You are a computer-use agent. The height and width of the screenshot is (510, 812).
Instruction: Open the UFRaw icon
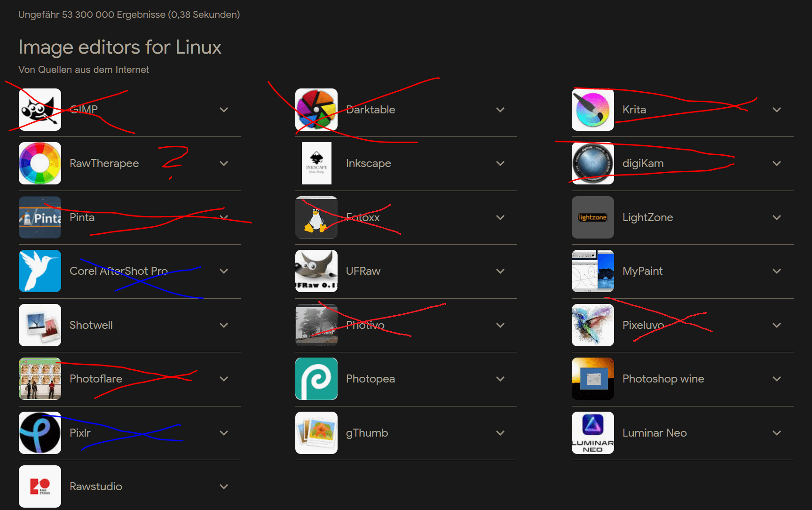click(316, 271)
